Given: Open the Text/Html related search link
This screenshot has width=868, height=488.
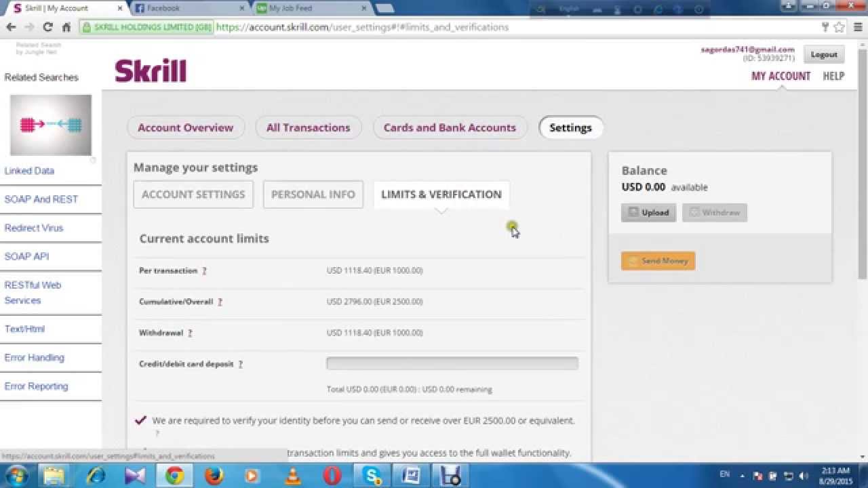Looking at the screenshot, I should pos(24,329).
